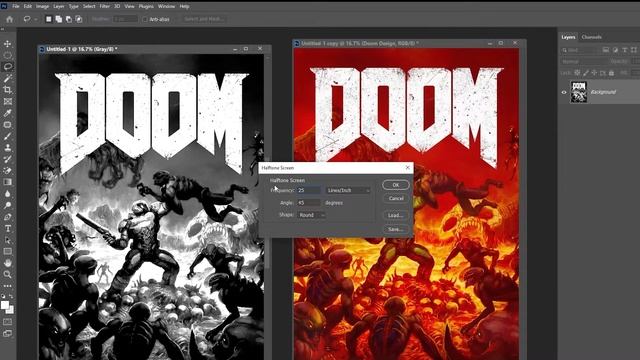Click the foreground color swatch
640x360 pixels.
(5, 305)
